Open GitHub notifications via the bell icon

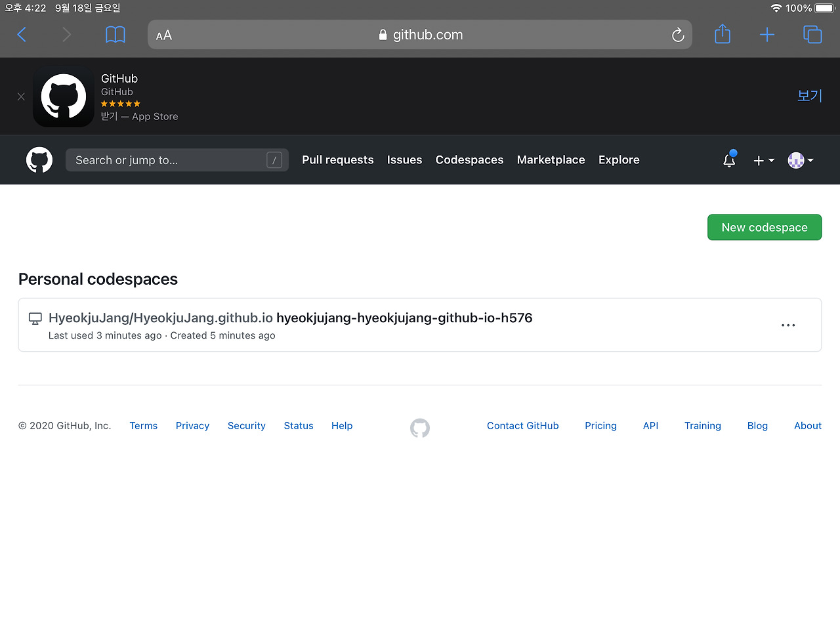(729, 159)
